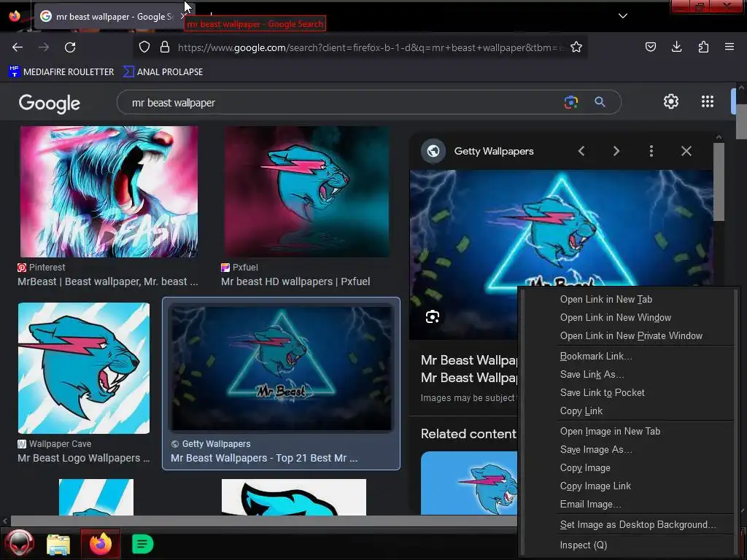Click the preview panel vertical scrollbar
The image size is (747, 560).
[719, 182]
